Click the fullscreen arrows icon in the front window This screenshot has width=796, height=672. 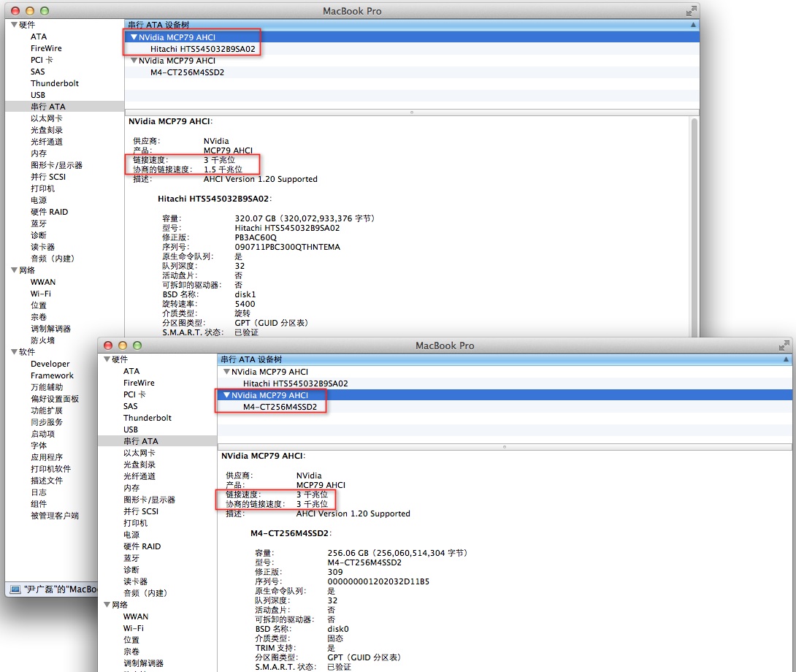point(784,346)
